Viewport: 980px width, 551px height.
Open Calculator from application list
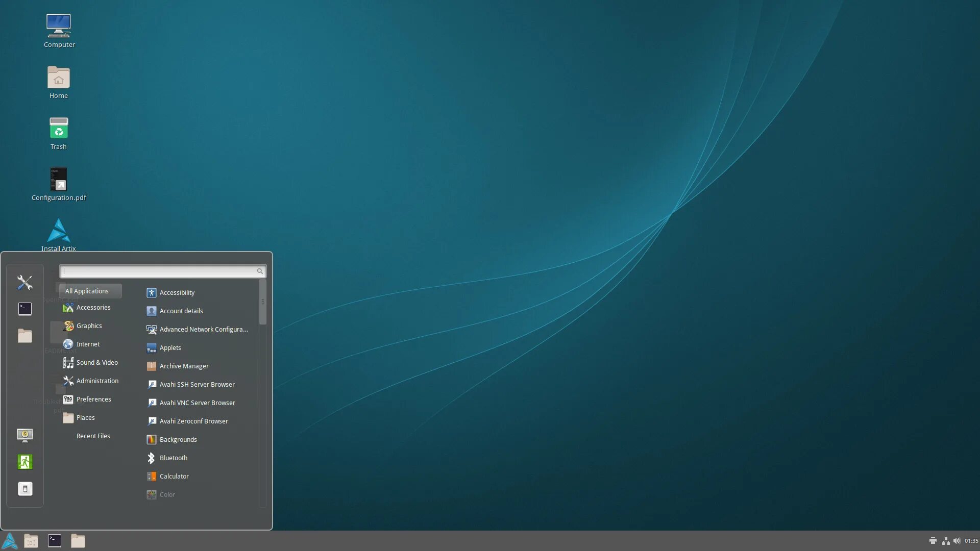pos(174,477)
